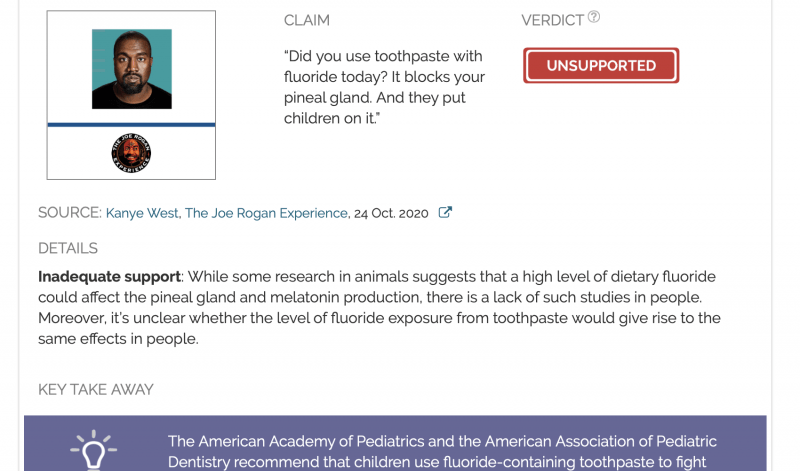The width and height of the screenshot is (800, 471).
Task: Click the KEY TAKE AWAY heading
Action: click(95, 389)
